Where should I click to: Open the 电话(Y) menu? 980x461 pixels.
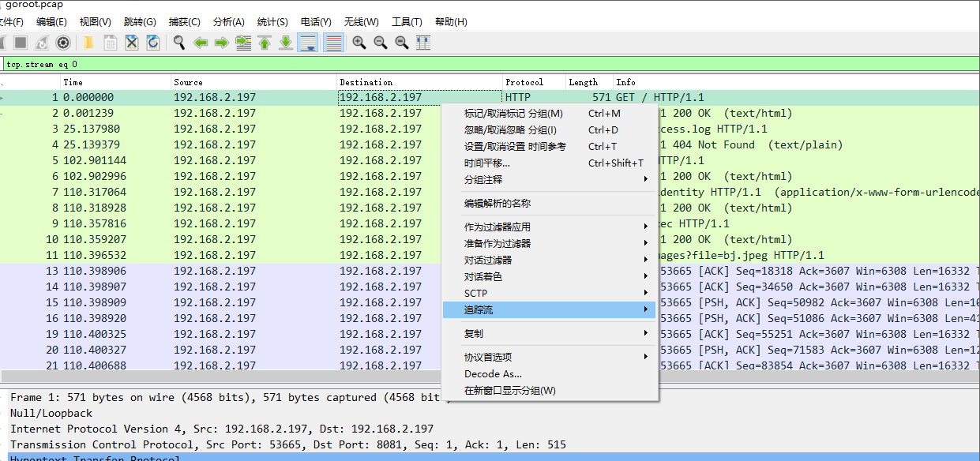[316, 21]
